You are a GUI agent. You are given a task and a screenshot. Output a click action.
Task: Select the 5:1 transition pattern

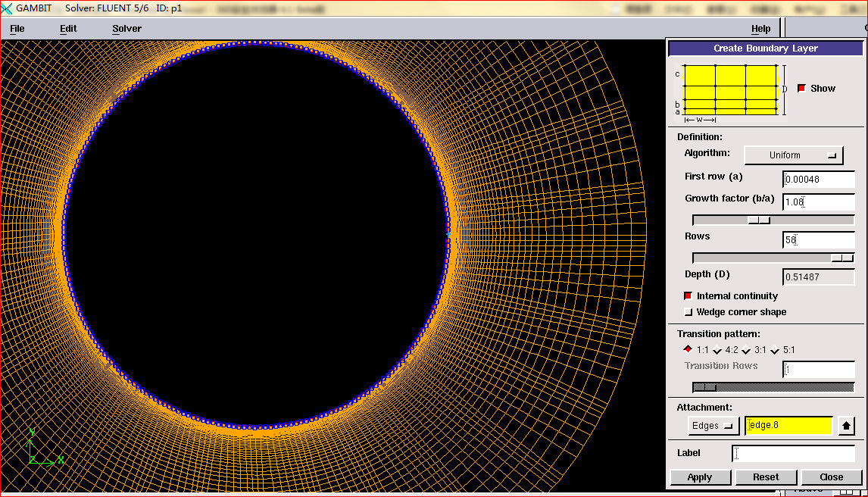[x=775, y=350]
